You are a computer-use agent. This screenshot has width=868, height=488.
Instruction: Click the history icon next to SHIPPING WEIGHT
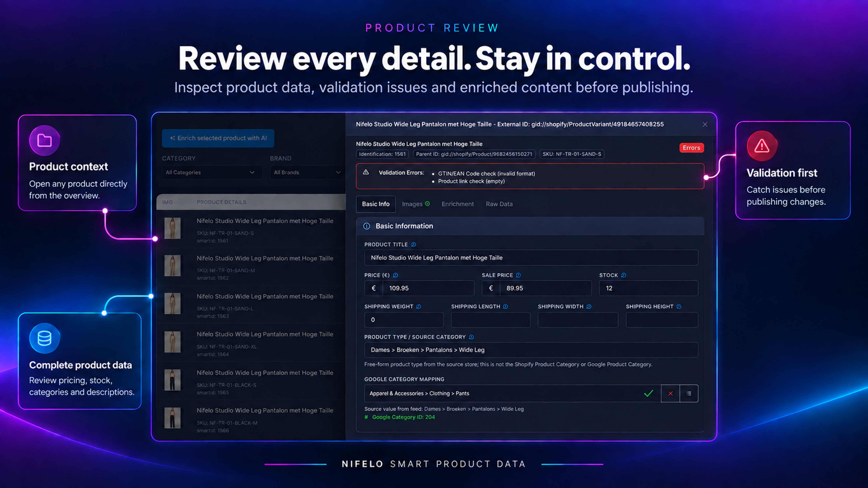(x=419, y=307)
